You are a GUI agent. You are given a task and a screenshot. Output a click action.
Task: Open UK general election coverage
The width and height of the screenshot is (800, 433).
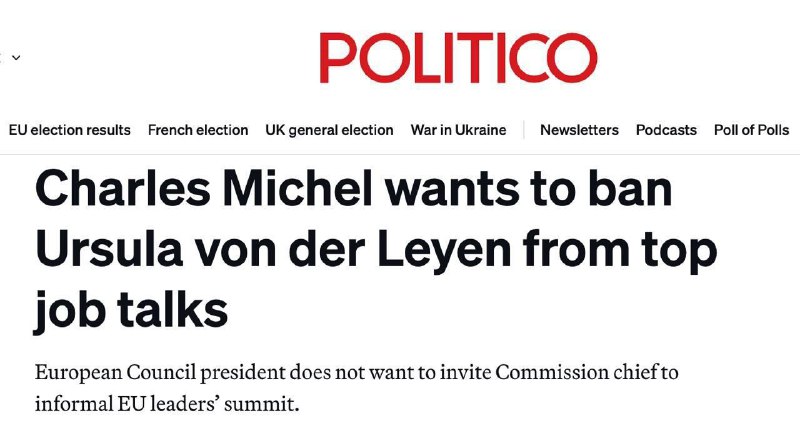pyautogui.click(x=329, y=130)
